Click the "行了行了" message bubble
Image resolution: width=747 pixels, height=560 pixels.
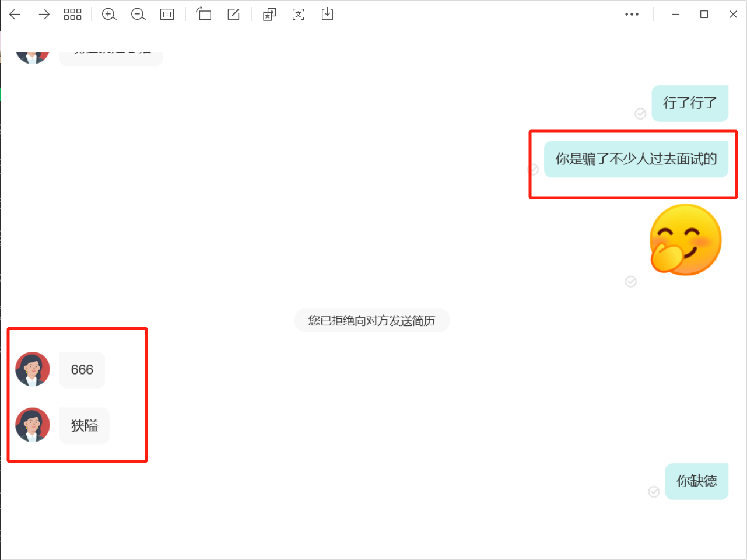(x=689, y=103)
